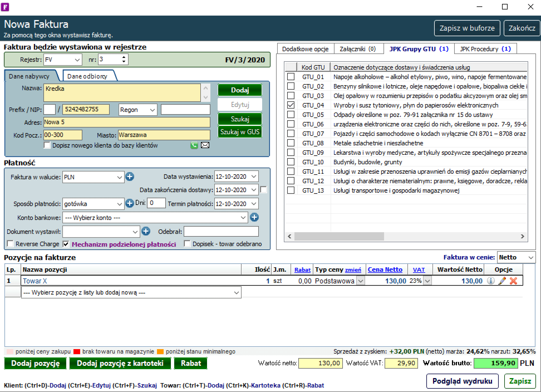Increase invoice number with the nr spinner
Viewport: 541px width, 392px height.
coord(124,57)
